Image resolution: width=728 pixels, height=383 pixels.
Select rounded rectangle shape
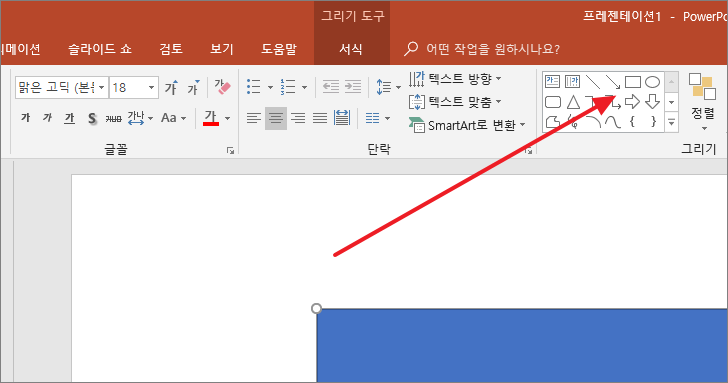(552, 102)
